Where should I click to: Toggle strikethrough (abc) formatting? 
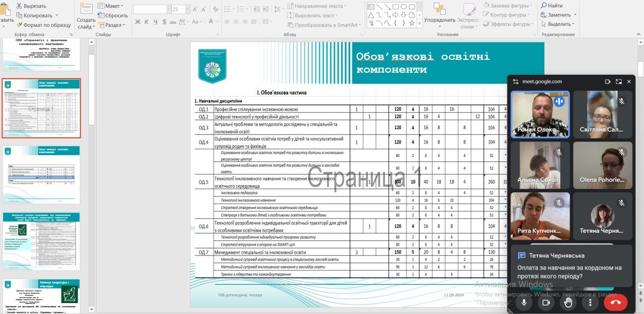pos(173,22)
